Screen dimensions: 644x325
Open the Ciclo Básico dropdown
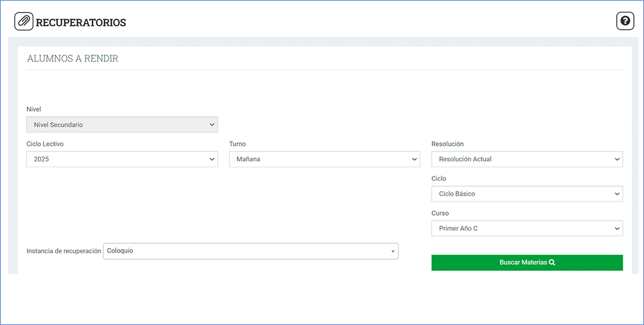(x=527, y=193)
